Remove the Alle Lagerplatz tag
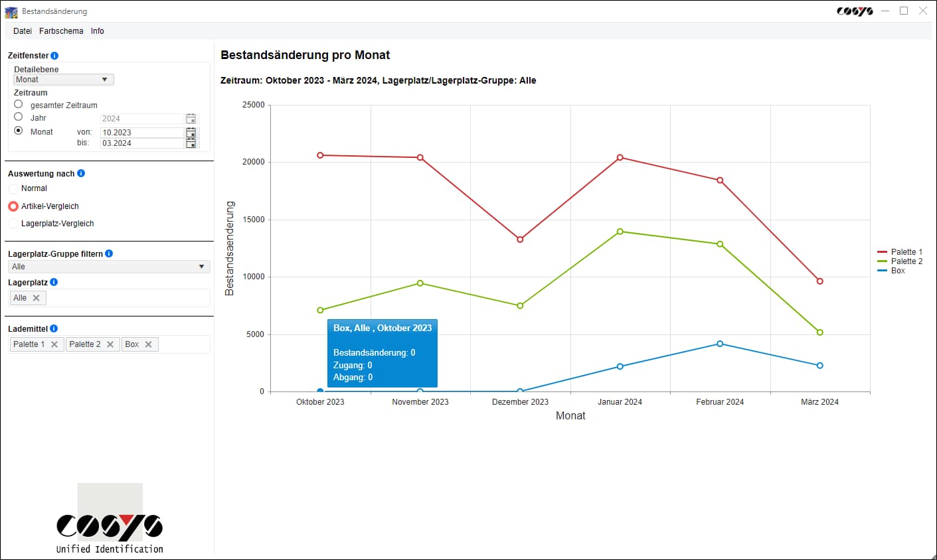 (37, 298)
